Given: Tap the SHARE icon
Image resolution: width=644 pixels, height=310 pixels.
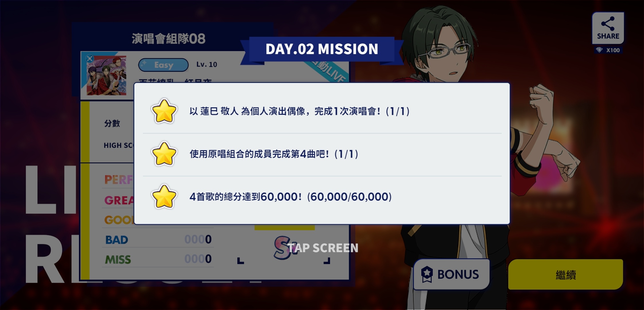Looking at the screenshot, I should [608, 28].
